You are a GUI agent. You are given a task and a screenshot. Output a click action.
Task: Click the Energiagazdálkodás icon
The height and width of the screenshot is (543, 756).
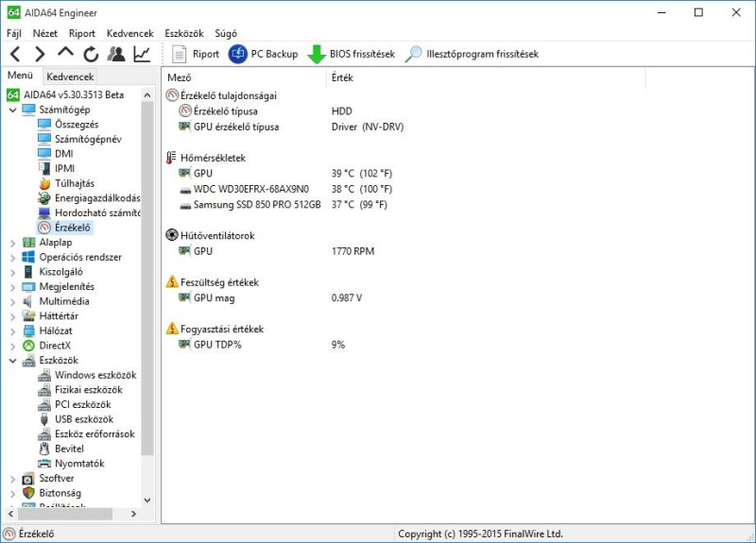(44, 198)
